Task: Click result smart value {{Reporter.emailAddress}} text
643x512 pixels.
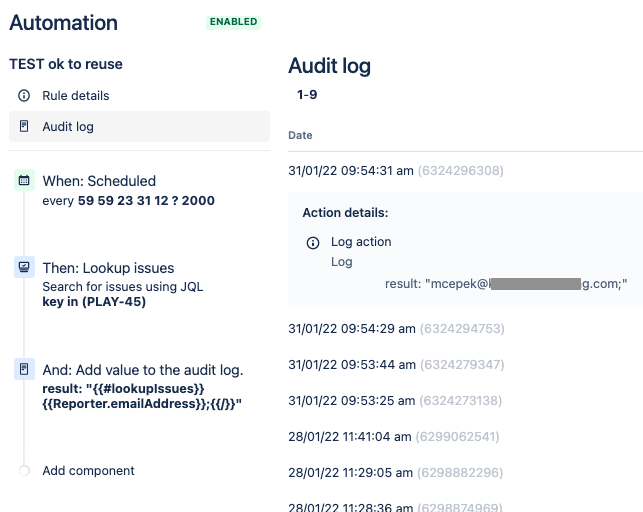Action: tap(126, 404)
